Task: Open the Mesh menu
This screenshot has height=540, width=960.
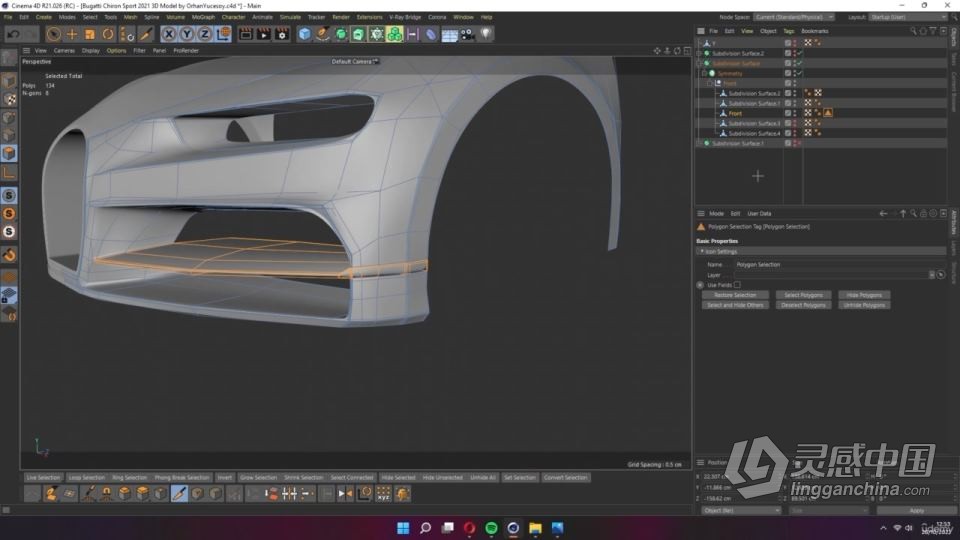Action: (x=130, y=17)
